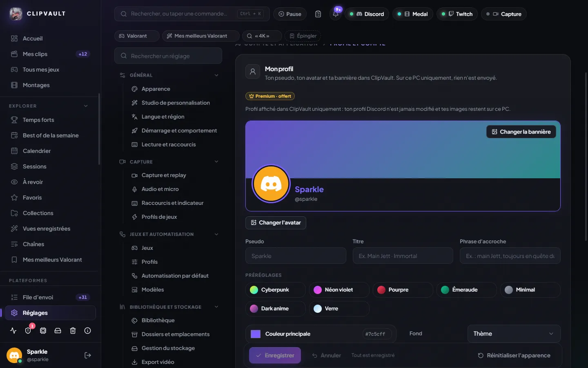
Task: Open the Thème background dropdown
Action: 514,334
